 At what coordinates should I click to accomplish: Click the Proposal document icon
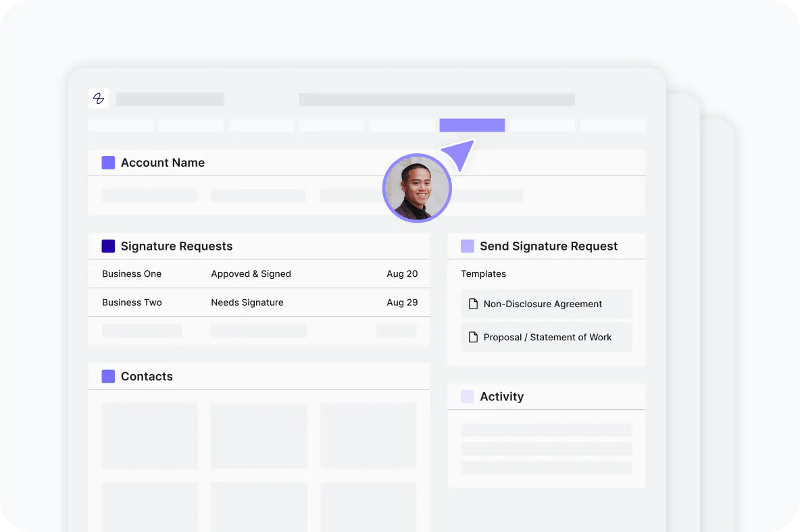(473, 338)
